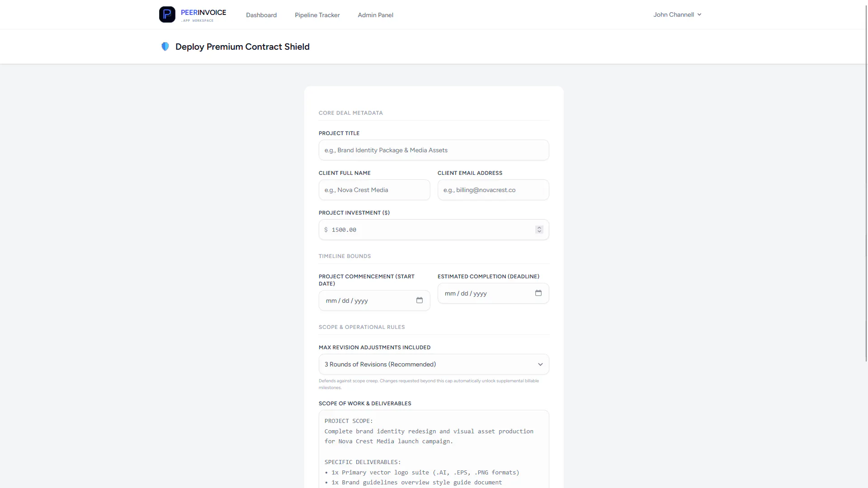The image size is (868, 488).
Task: Click the Estimated Completion deadline date field
Action: click(493, 293)
